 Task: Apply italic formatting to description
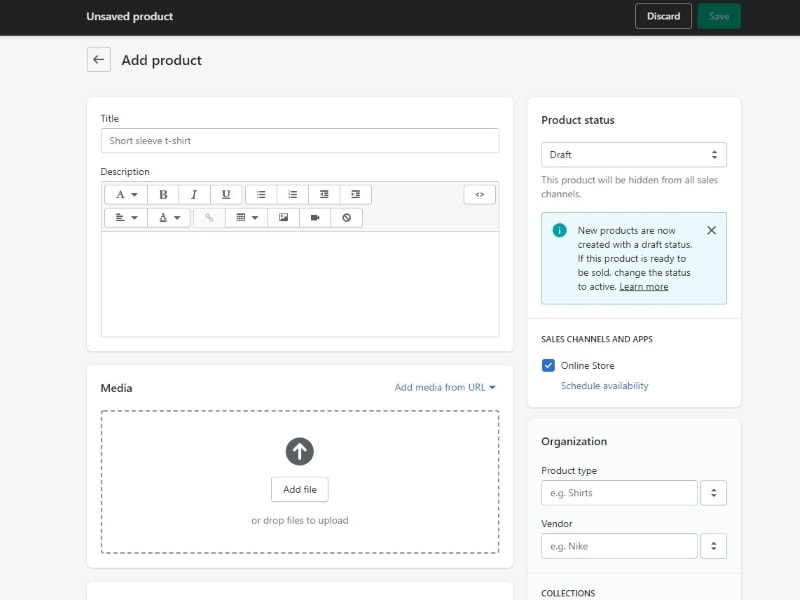pos(194,194)
